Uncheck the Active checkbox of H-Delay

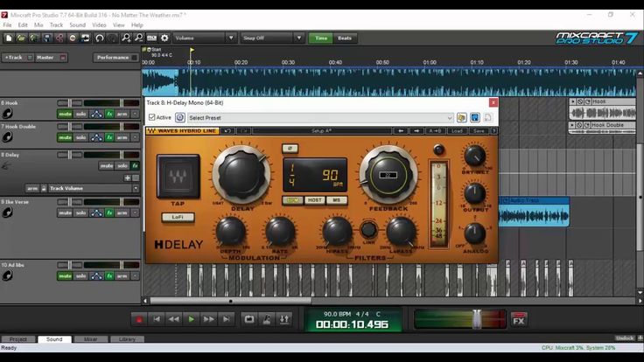pos(152,117)
